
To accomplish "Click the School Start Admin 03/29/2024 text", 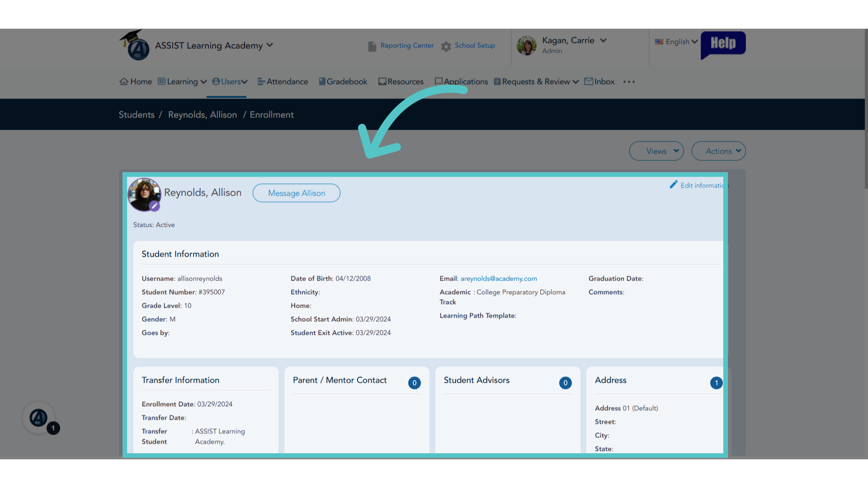I will pos(340,319).
